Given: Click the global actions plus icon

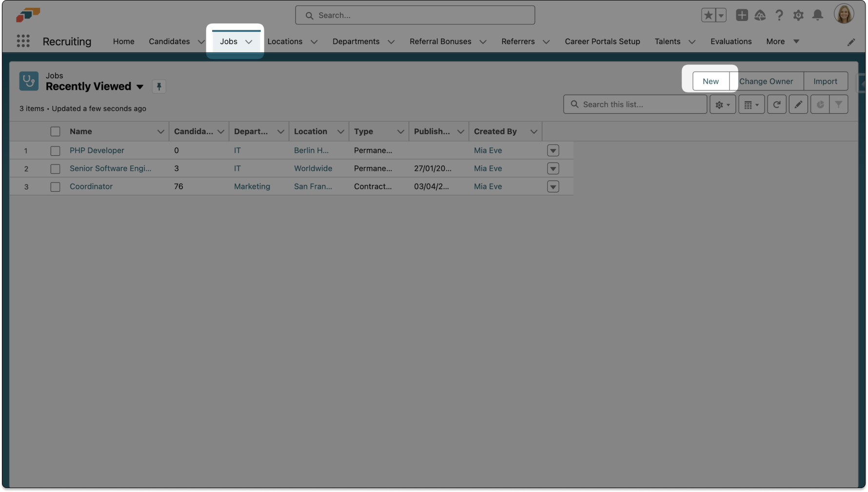Looking at the screenshot, I should 742,15.
